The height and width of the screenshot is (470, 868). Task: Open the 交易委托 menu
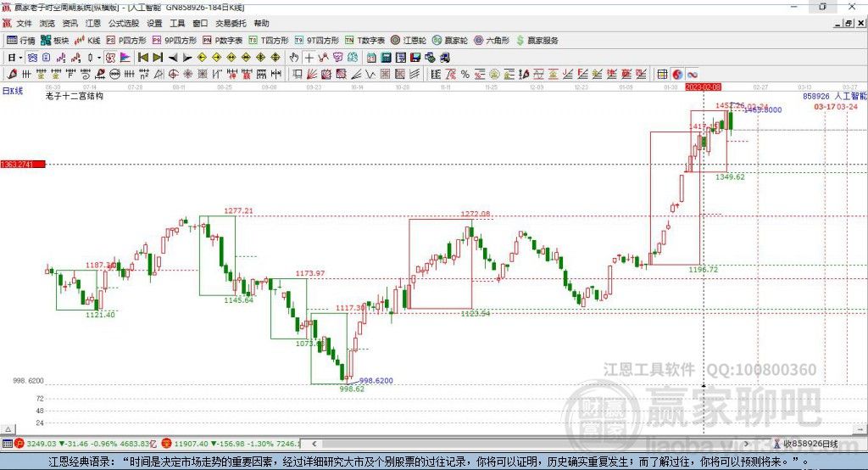230,24
